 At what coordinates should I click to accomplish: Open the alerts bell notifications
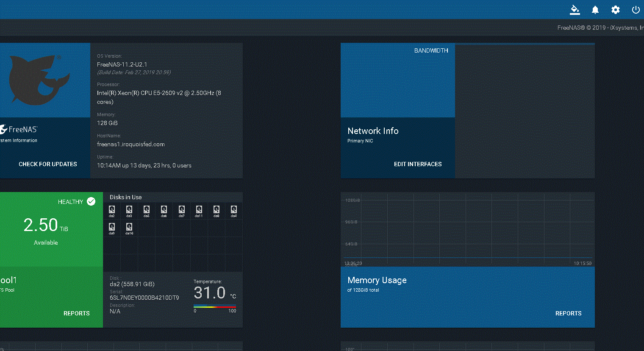pyautogui.click(x=595, y=10)
